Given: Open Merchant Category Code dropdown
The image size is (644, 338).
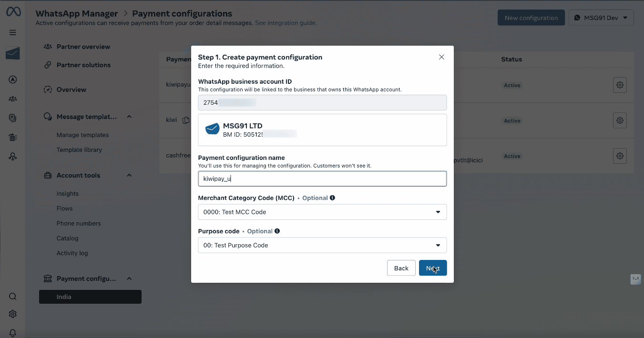Looking at the screenshot, I should (322, 212).
